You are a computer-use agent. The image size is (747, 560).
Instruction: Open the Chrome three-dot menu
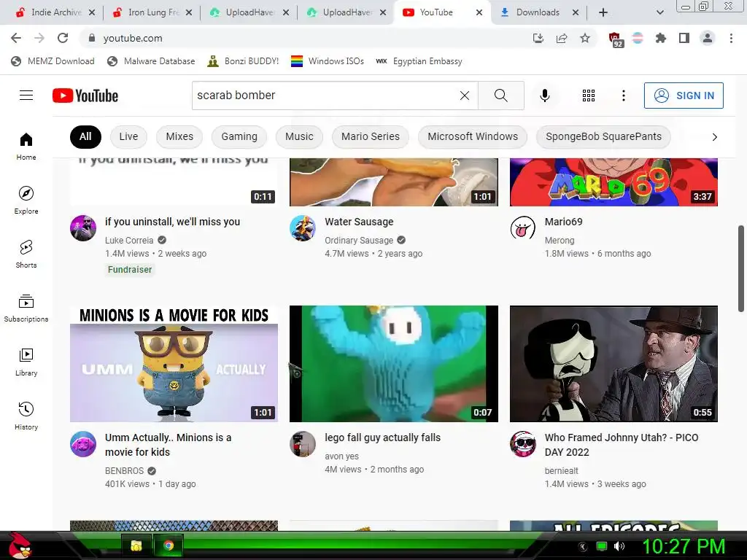pos(731,38)
